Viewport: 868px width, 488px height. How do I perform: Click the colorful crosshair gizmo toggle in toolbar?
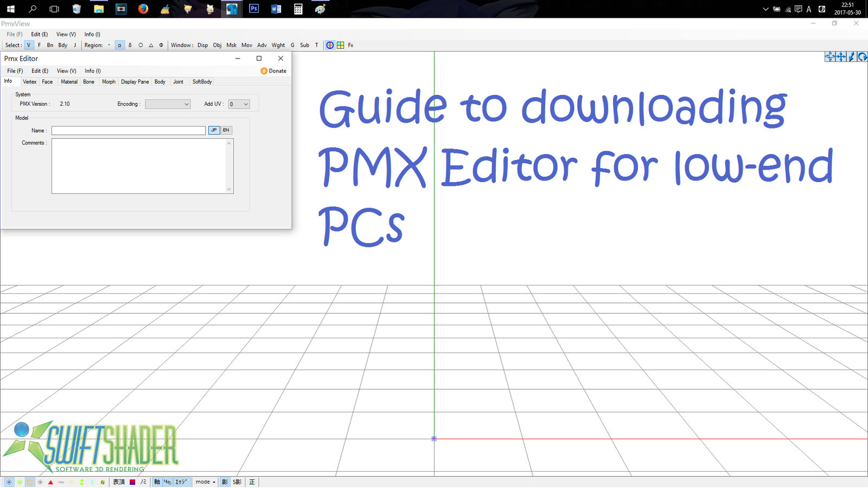click(x=329, y=46)
